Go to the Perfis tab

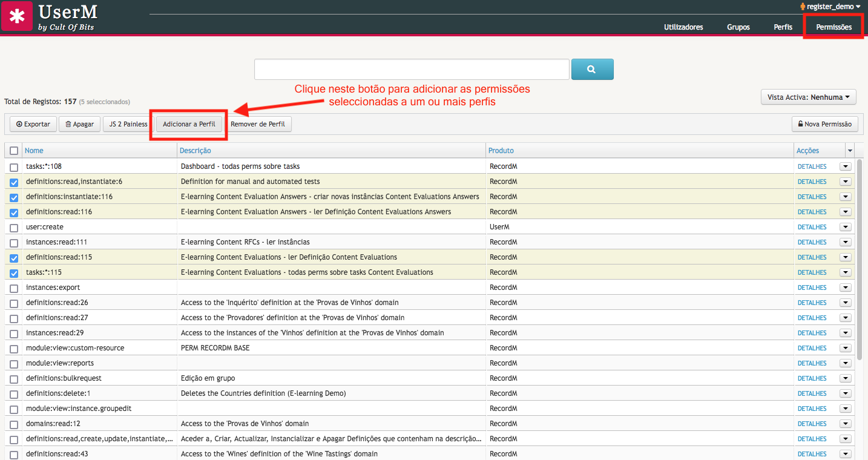click(783, 27)
